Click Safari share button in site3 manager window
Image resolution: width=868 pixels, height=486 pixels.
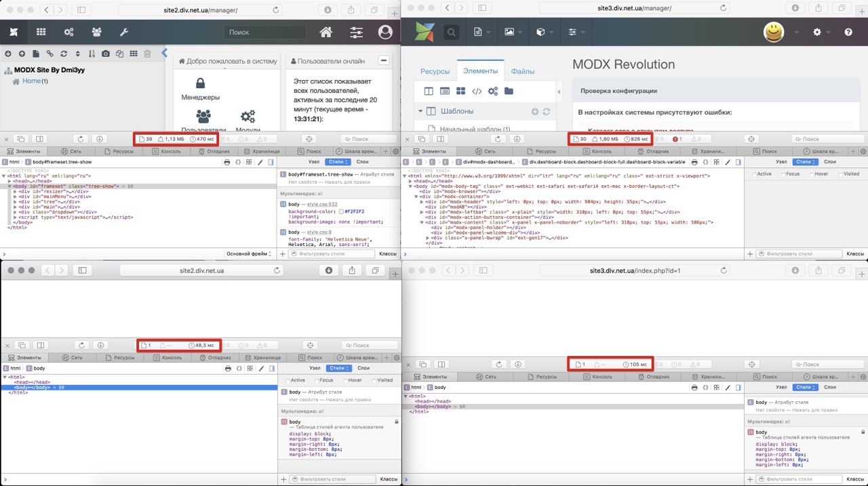(820, 9)
